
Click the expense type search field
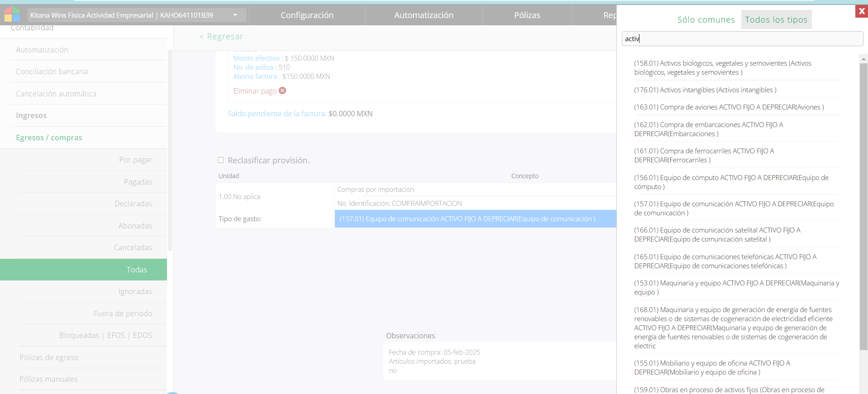click(x=742, y=39)
